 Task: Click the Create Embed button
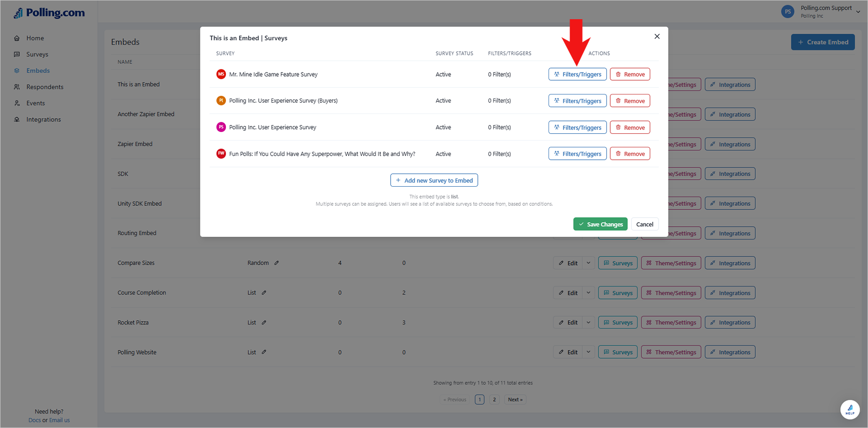click(x=822, y=42)
